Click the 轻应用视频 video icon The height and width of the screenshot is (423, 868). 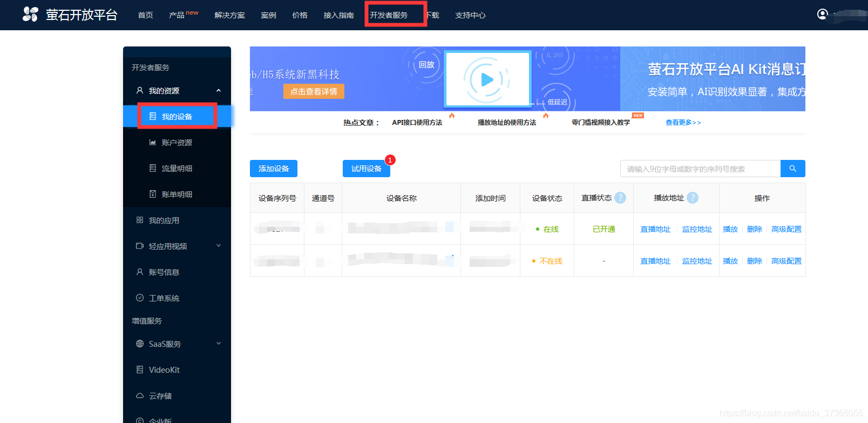pyautogui.click(x=140, y=246)
